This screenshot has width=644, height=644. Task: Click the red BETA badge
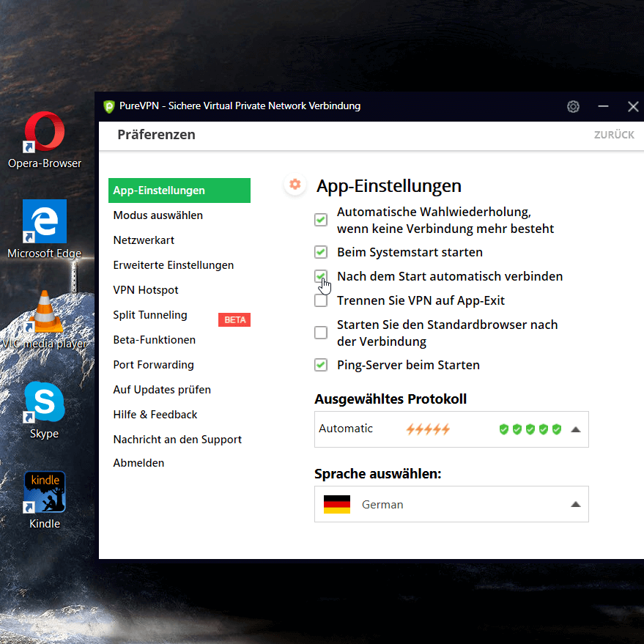[x=234, y=320]
